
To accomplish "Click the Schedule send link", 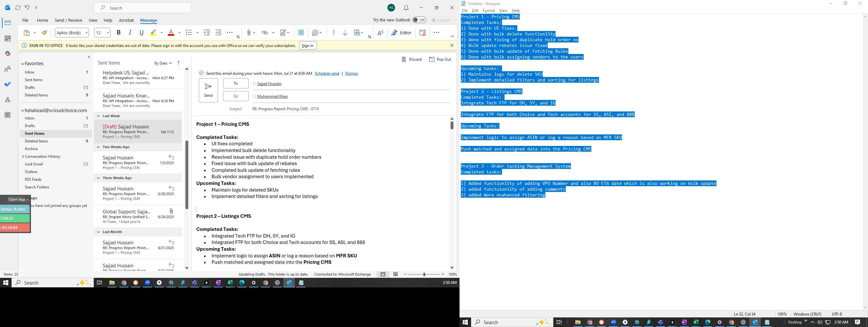I will tap(327, 73).
